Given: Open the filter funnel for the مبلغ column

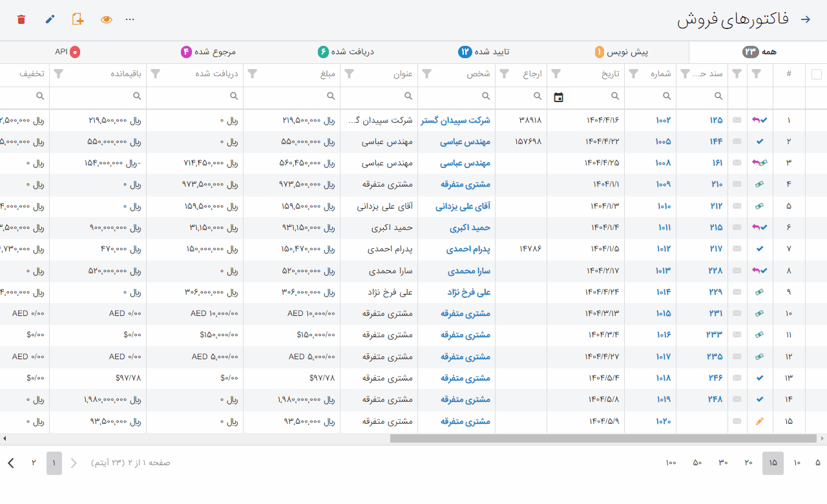Looking at the screenshot, I should point(350,74).
